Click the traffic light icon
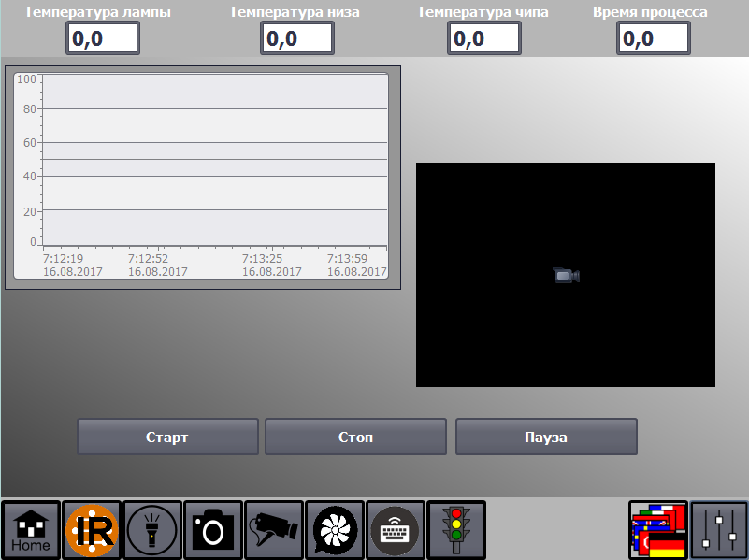Viewport: 749px width, 560px height. pos(456,530)
